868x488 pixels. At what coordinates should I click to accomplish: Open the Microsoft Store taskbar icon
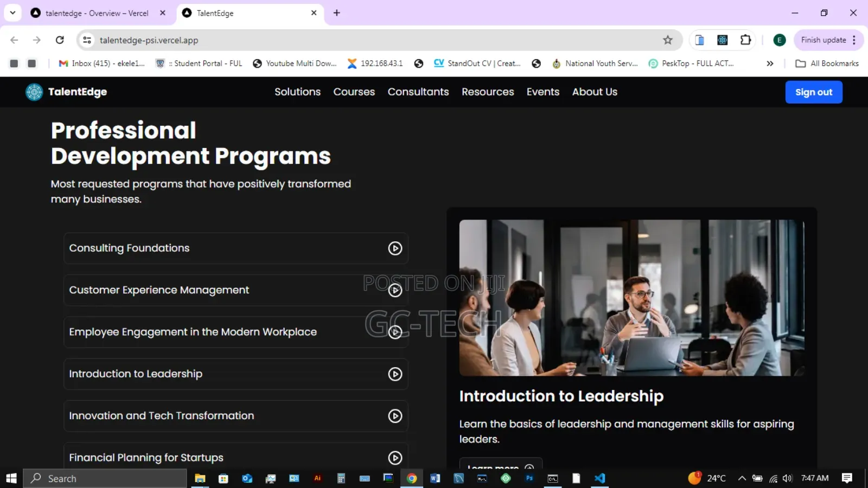[x=224, y=478]
